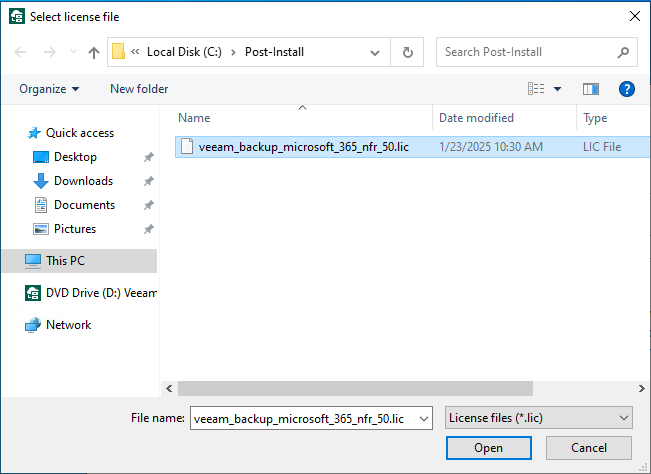Screen dimensions: 651x474
Task: Select veeam_backup_microsoft_365_nfr_50.lic file
Action: [303, 147]
